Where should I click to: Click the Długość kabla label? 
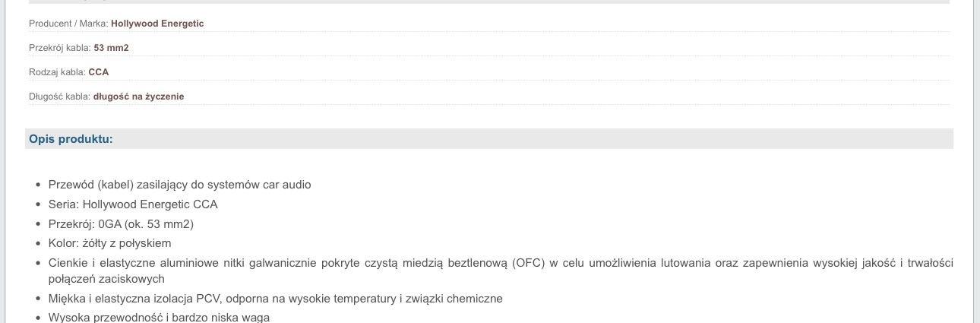tap(60, 97)
